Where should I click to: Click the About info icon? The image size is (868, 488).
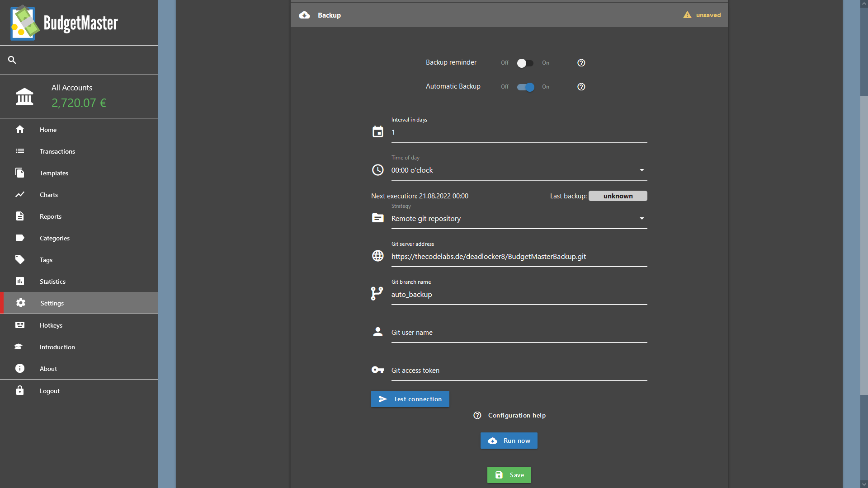click(x=20, y=368)
